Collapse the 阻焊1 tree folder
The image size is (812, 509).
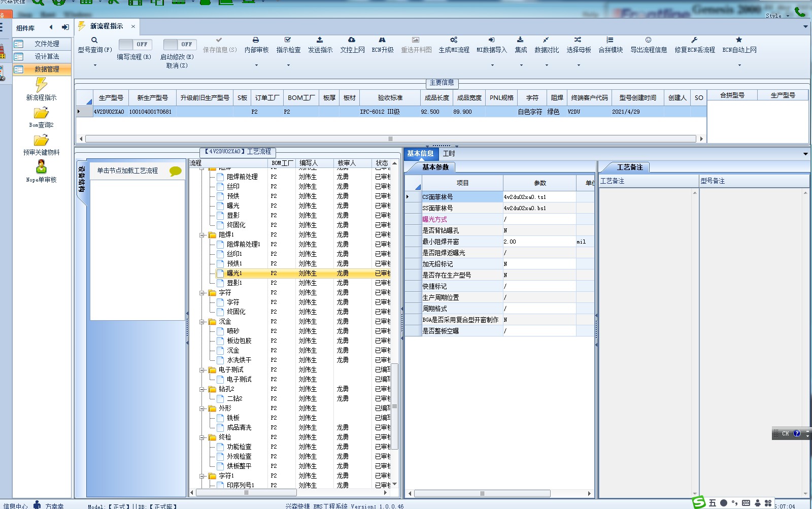(202, 235)
